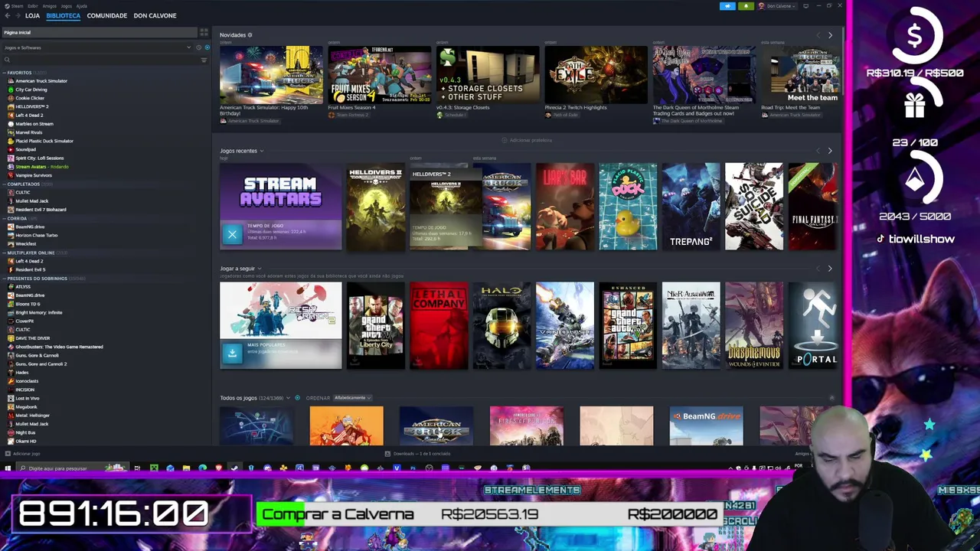This screenshot has height=551, width=980.
Task: Click the Don Calvone avatar icon
Action: pyautogui.click(x=761, y=6)
